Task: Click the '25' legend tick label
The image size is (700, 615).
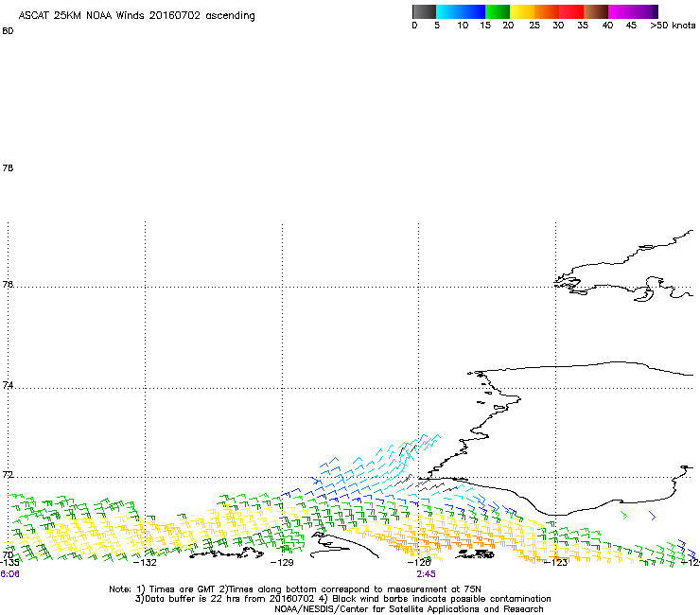Action: coord(534,26)
